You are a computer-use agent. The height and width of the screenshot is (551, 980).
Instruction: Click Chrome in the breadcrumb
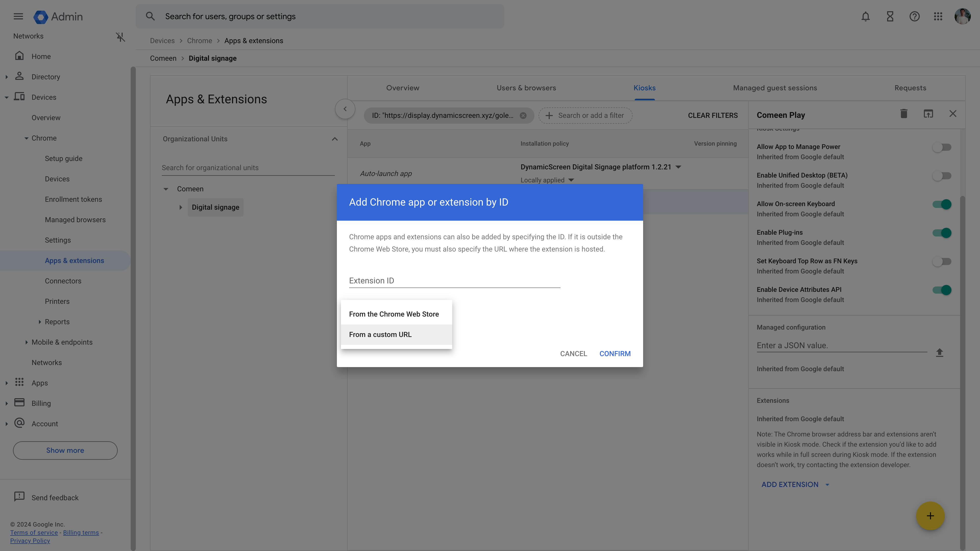pyautogui.click(x=199, y=41)
